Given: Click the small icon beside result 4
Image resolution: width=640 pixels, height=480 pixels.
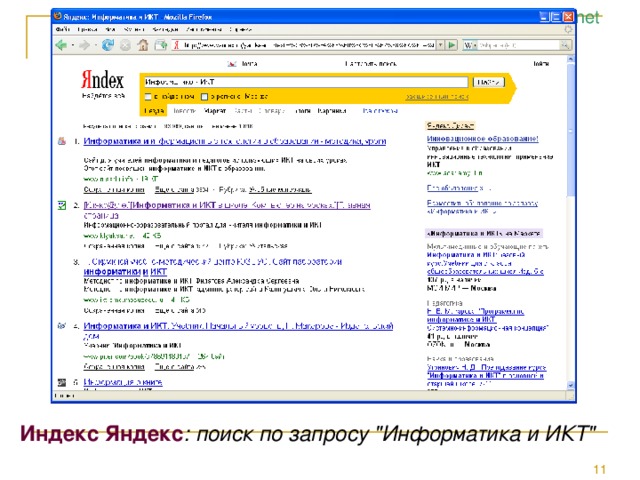Looking at the screenshot, I should click(62, 326).
